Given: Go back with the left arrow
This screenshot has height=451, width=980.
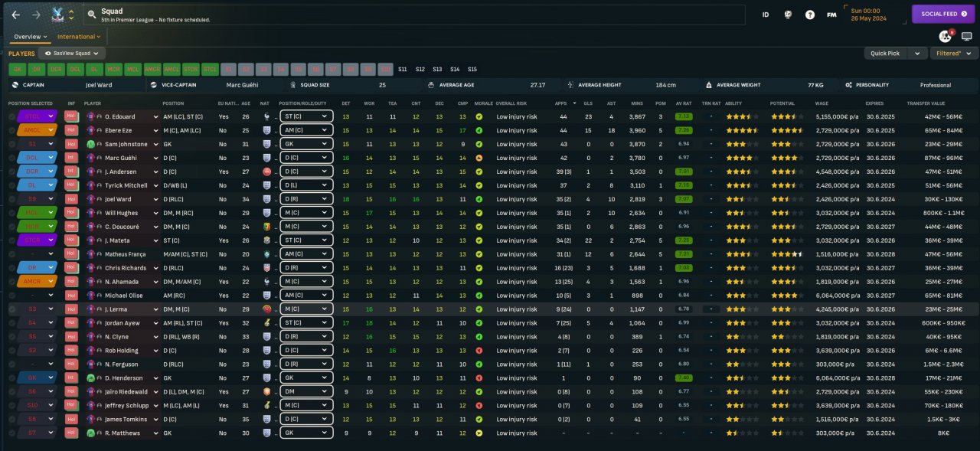Looking at the screenshot, I should point(16,15).
